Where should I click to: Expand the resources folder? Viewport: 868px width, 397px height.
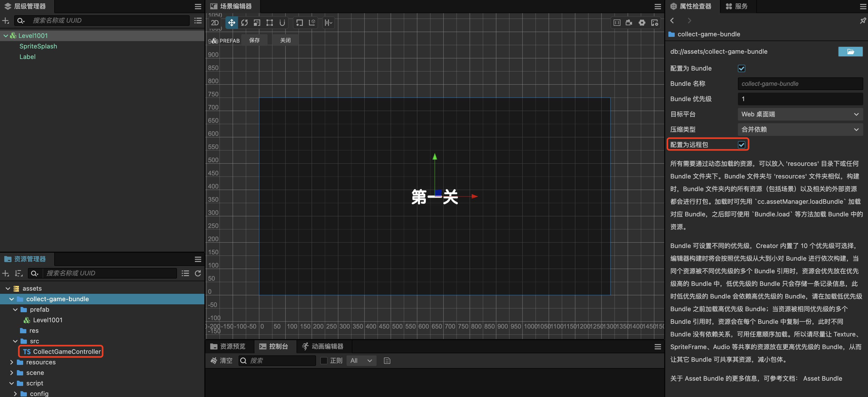point(12,362)
